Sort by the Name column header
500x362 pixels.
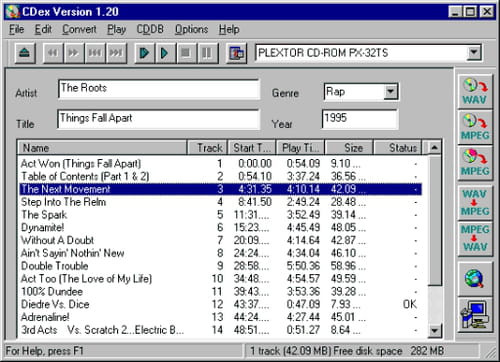[102, 148]
